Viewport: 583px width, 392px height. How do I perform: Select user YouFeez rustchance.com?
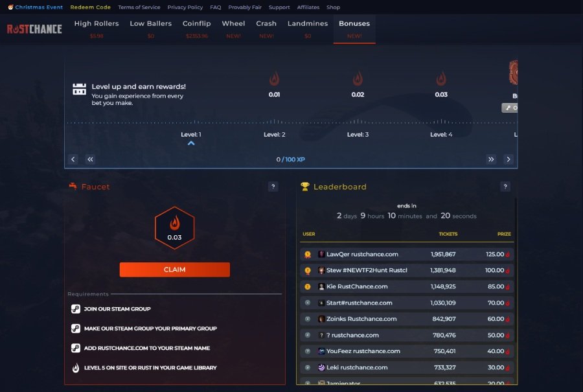(x=363, y=351)
